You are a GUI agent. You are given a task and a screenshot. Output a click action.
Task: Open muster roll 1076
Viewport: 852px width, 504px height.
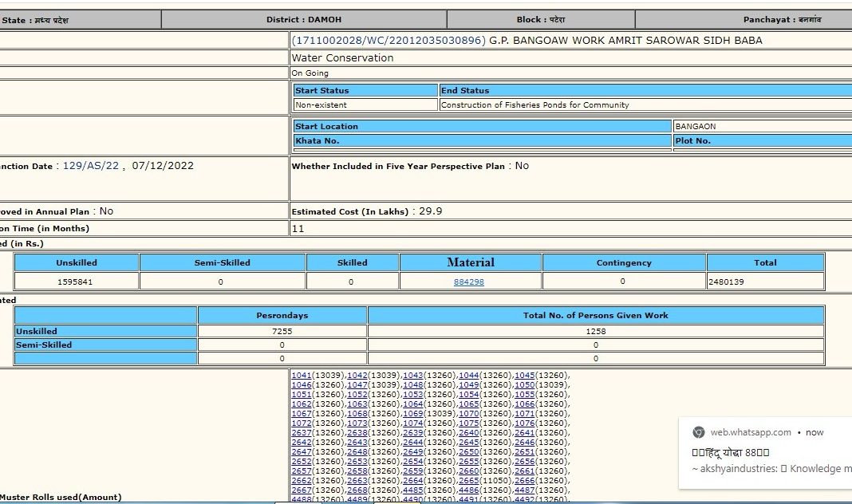[525, 423]
